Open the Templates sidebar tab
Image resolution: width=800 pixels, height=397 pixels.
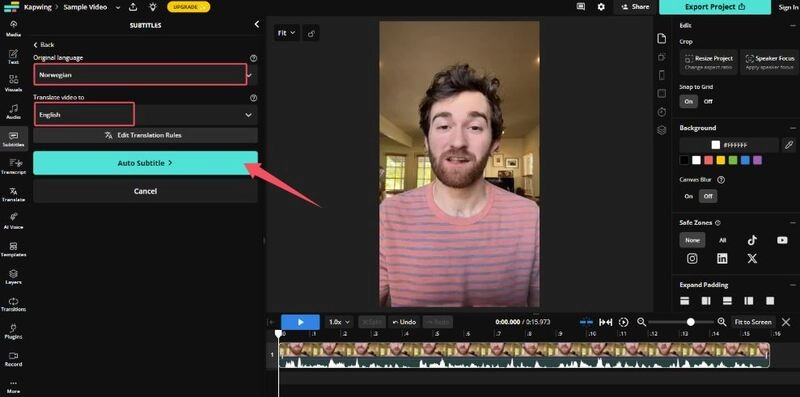pyautogui.click(x=13, y=249)
